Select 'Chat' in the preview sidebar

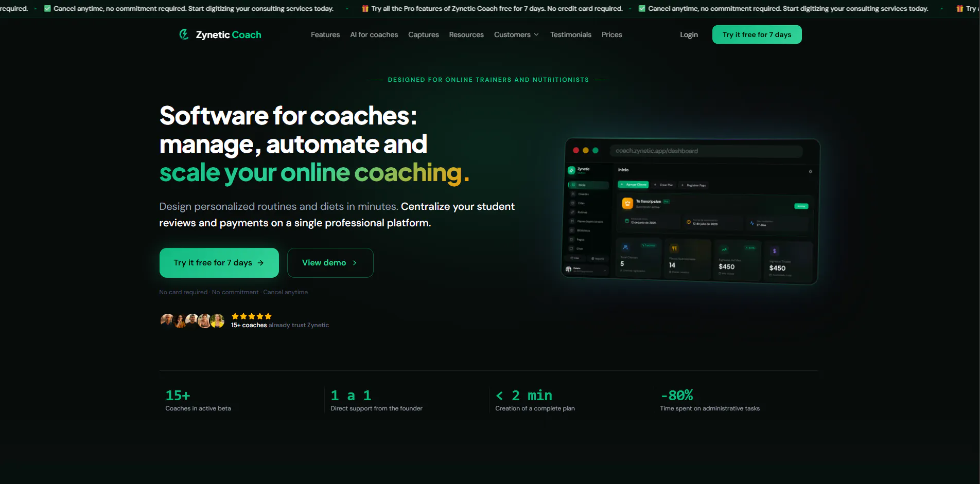[580, 248]
